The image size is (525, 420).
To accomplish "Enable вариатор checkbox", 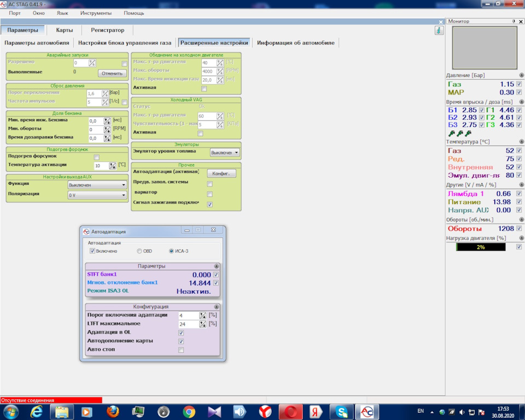I will point(209,194).
